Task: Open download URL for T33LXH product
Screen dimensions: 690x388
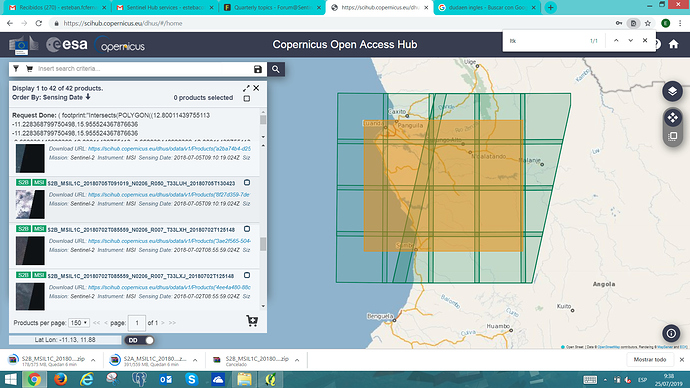Action: point(169,241)
